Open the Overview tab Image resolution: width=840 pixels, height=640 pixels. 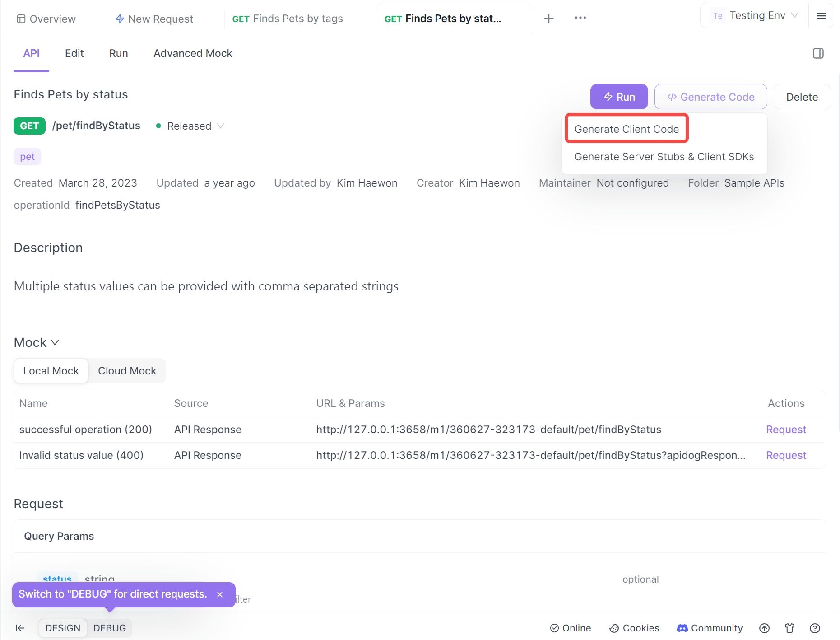coord(46,19)
